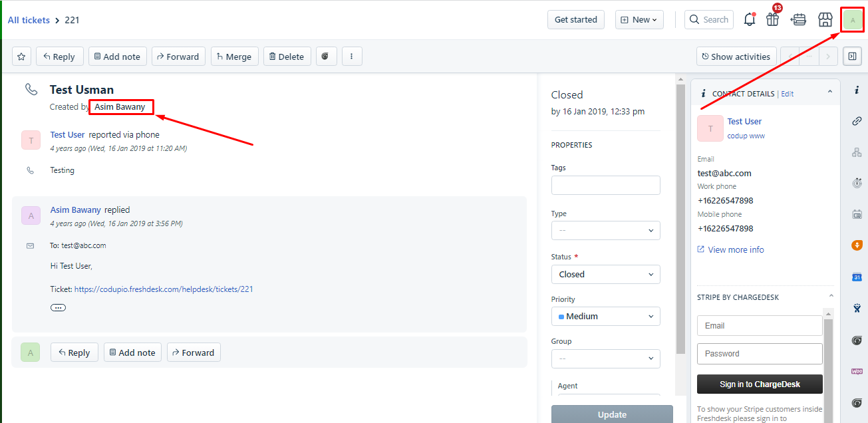This screenshot has height=423, width=868.
Task: Open the notifications bell icon
Action: [750, 19]
